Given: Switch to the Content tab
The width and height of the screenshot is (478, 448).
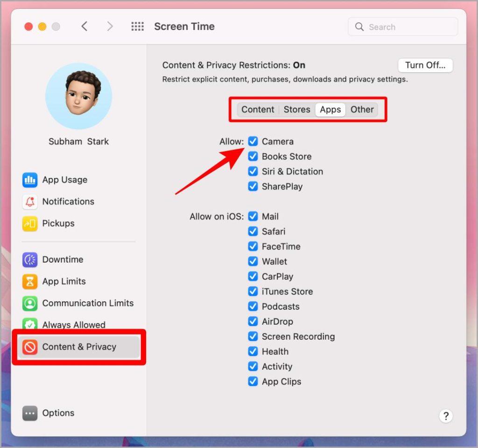Looking at the screenshot, I should [258, 110].
